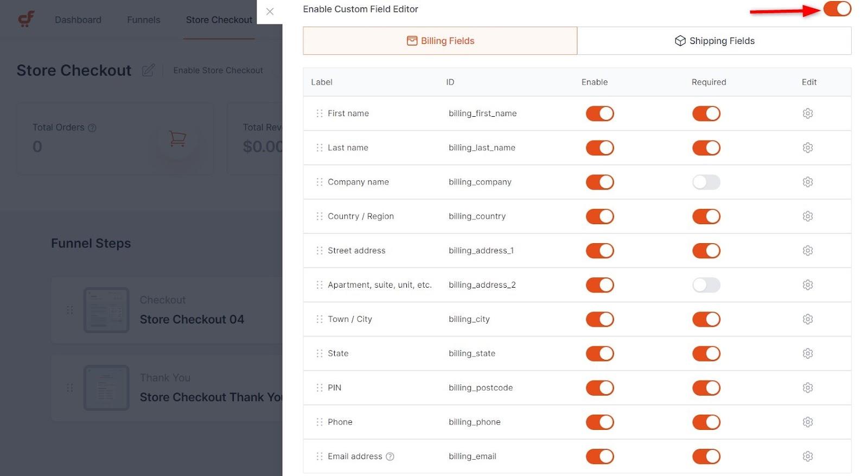Disable Apartment, suite, unit field toggle
The height and width of the screenshot is (476, 868).
(599, 285)
